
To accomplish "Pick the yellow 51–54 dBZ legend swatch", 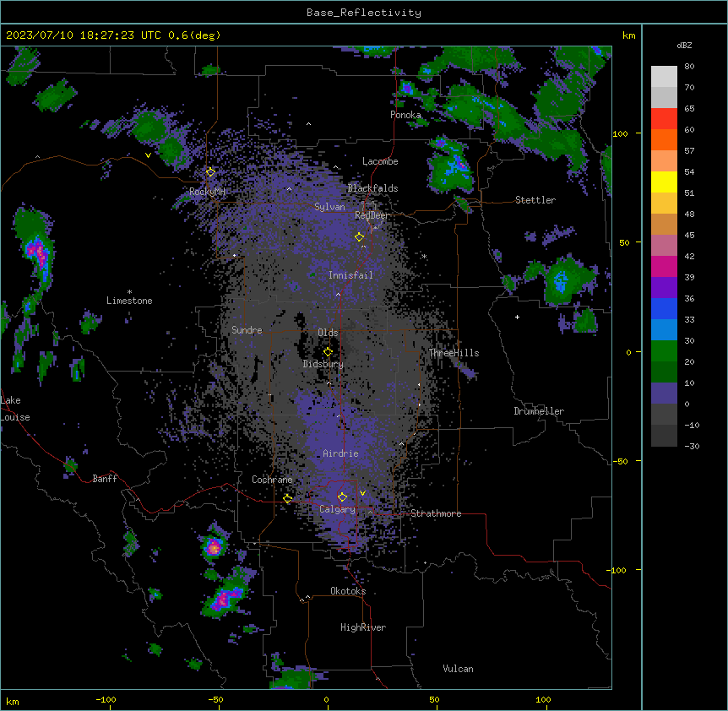I will (x=664, y=182).
